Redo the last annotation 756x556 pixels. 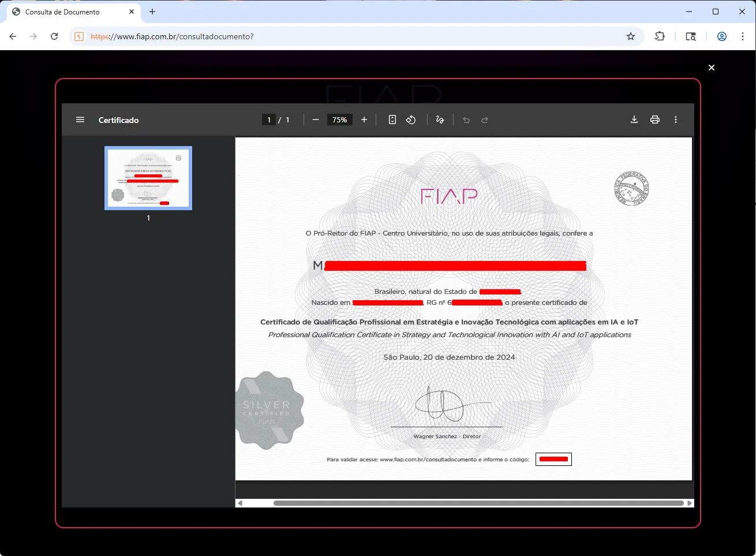click(x=485, y=120)
